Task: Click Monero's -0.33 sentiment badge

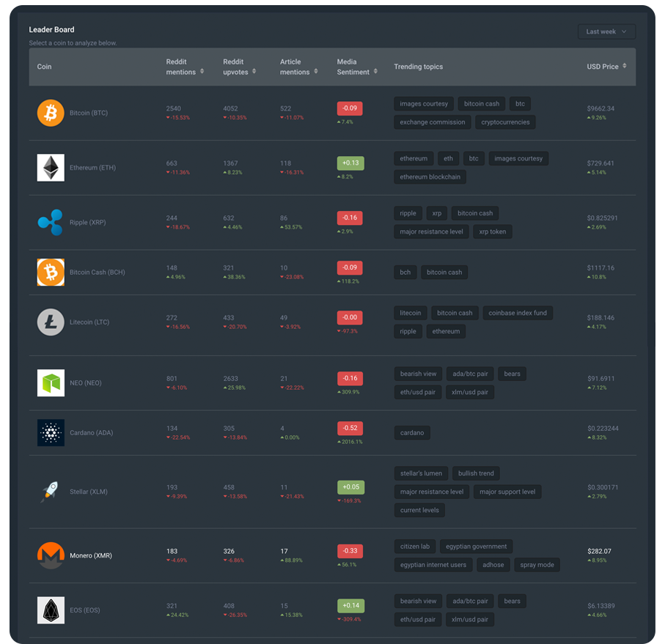Action: pos(350,551)
